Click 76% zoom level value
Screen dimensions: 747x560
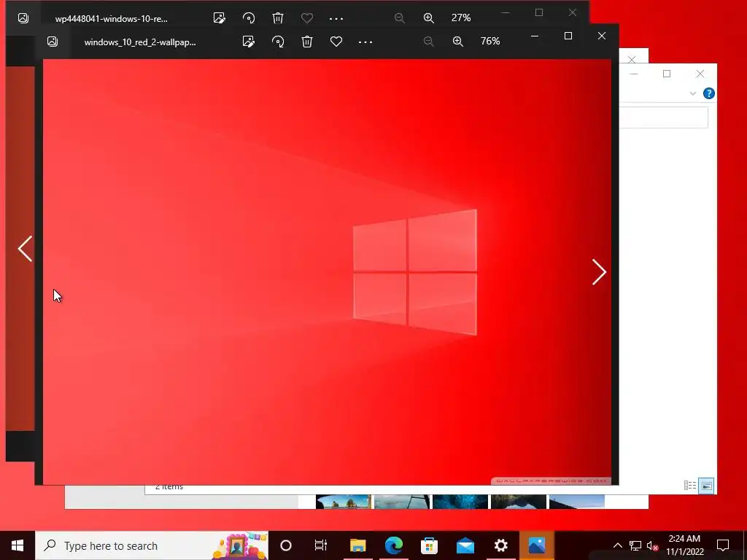(490, 42)
